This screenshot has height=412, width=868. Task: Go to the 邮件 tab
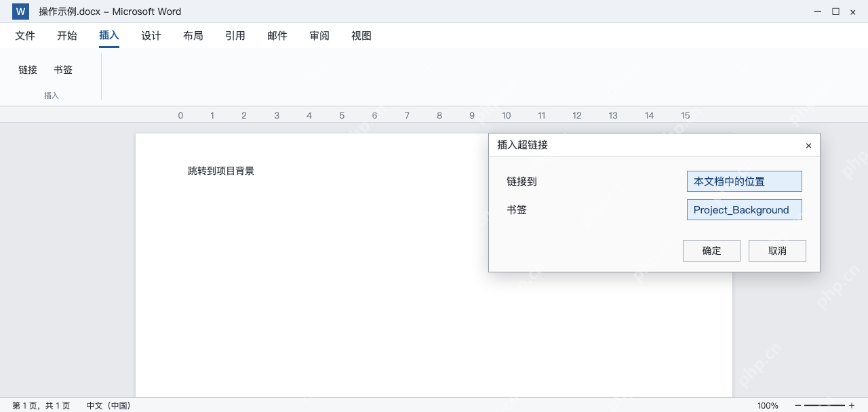pyautogui.click(x=277, y=36)
